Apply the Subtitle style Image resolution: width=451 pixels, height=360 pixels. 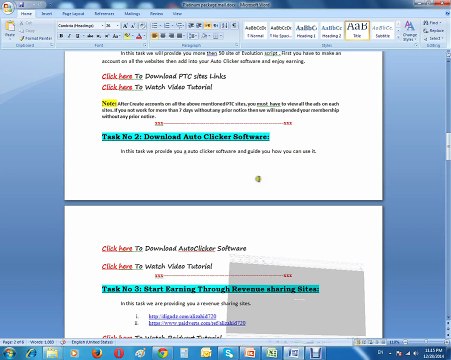point(383,31)
